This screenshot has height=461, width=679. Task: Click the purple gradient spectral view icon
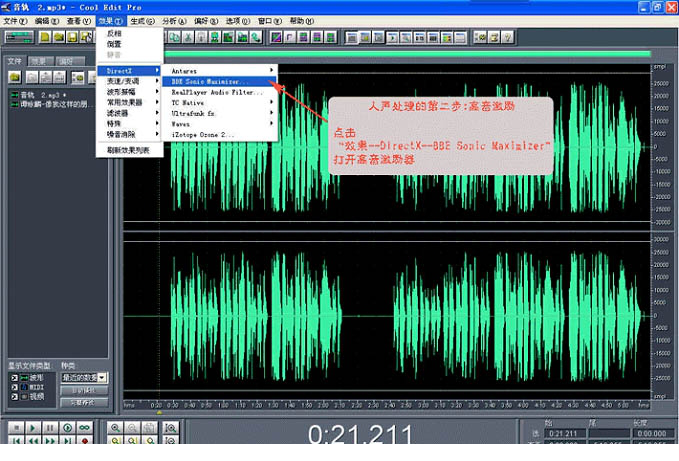coord(276,38)
